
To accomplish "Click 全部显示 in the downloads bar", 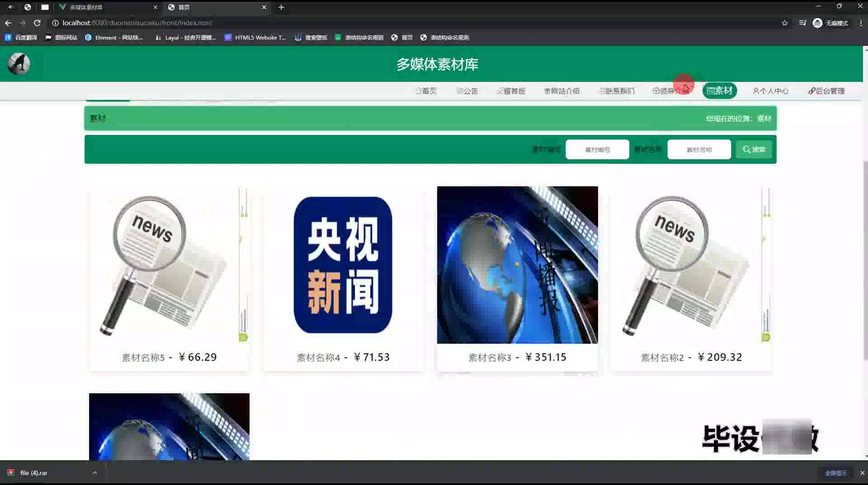I will (x=835, y=473).
